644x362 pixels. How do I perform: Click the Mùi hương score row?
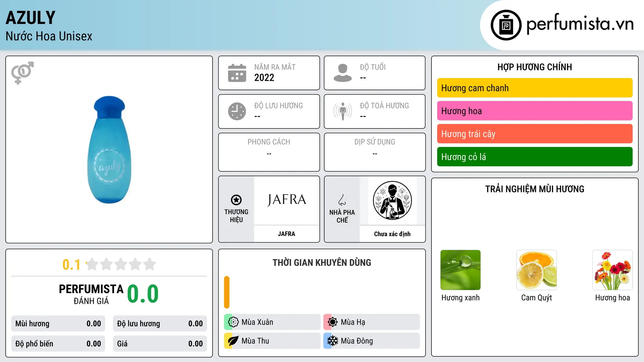(x=58, y=324)
